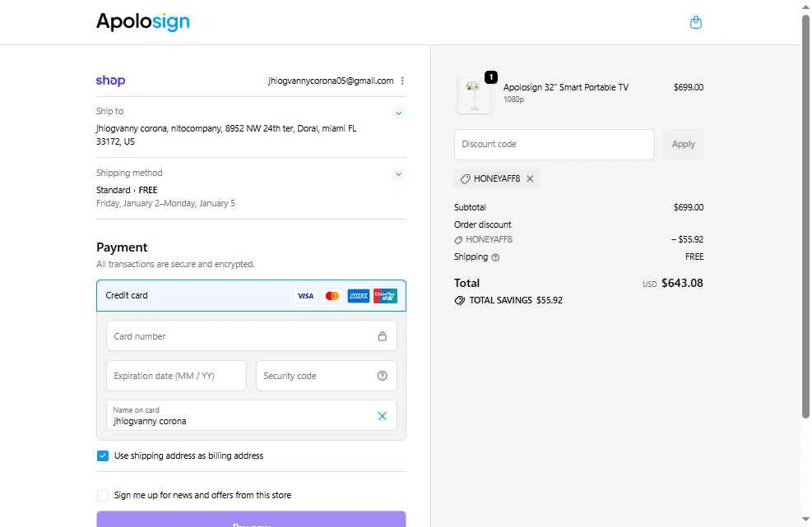The width and height of the screenshot is (812, 527).
Task: Click the shipping info question icon
Action: pyautogui.click(x=495, y=257)
